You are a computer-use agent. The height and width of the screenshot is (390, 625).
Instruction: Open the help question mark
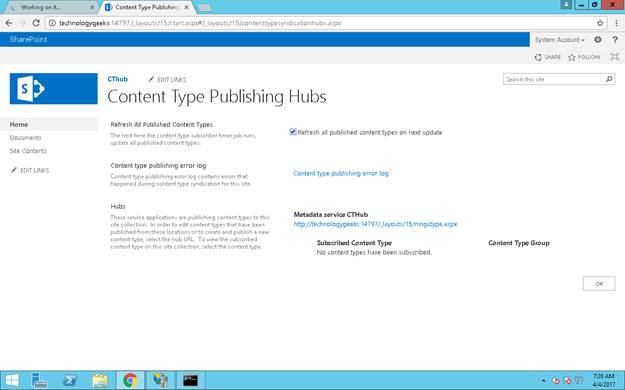coord(615,39)
